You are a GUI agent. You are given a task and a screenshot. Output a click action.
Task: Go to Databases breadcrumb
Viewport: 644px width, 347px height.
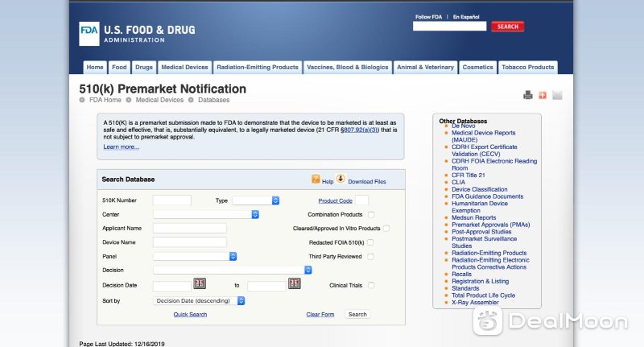click(213, 100)
